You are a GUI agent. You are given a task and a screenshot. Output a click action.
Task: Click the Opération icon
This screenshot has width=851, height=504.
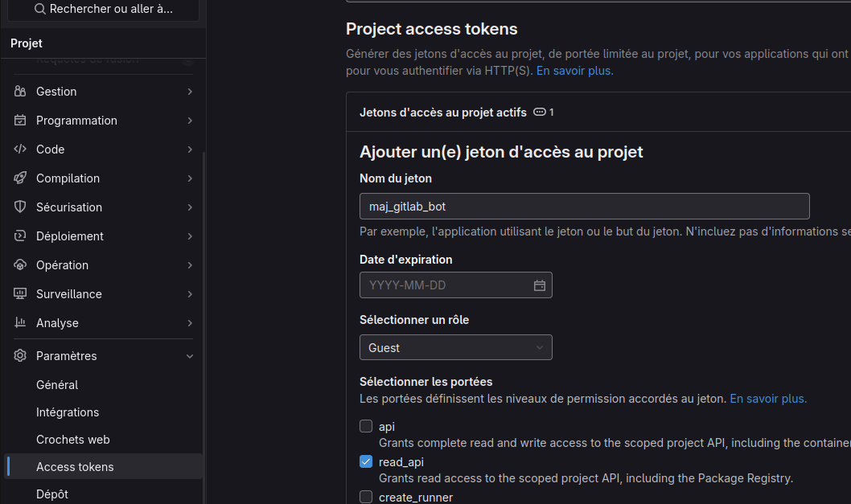click(x=20, y=264)
